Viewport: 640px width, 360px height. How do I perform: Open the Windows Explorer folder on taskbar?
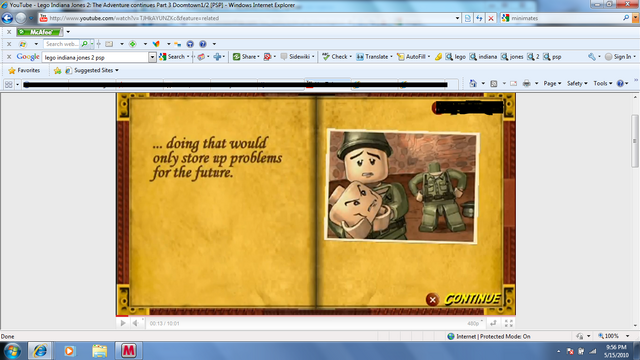click(x=99, y=351)
